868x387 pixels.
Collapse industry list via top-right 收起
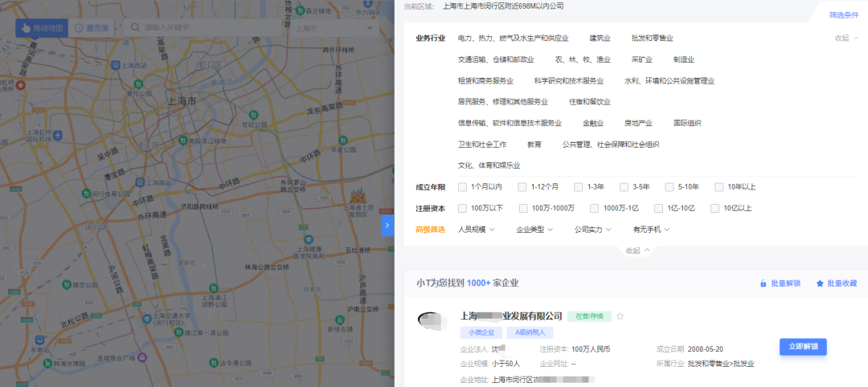pyautogui.click(x=846, y=38)
